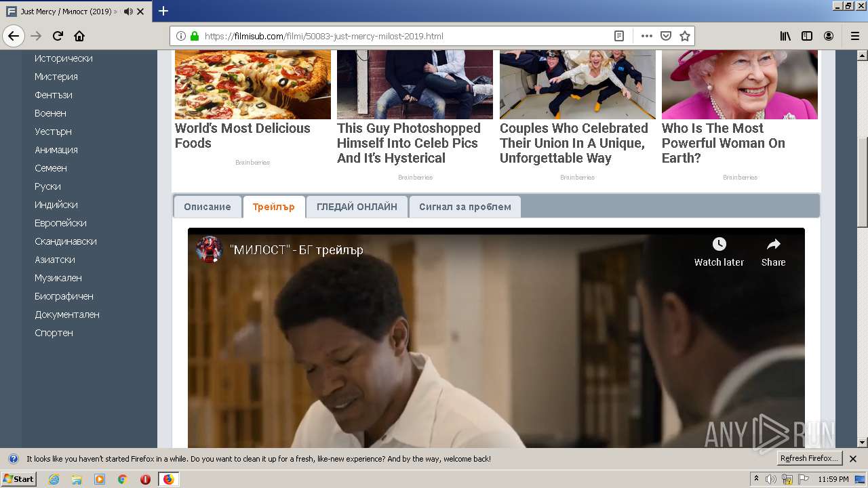Open page actions three-dots menu

[647, 36]
